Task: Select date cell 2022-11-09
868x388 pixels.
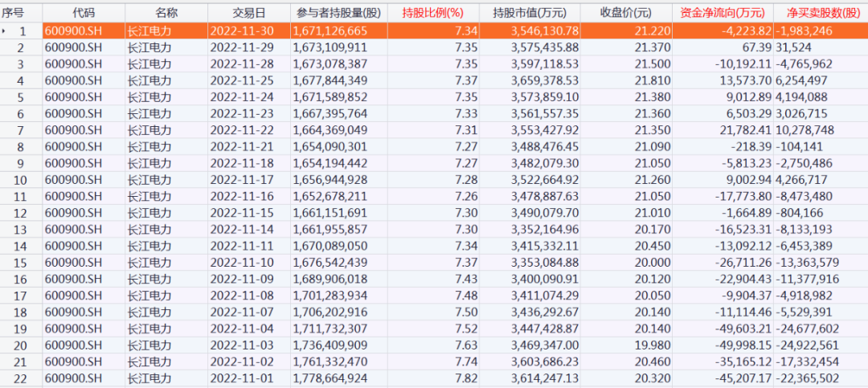Action: click(242, 279)
